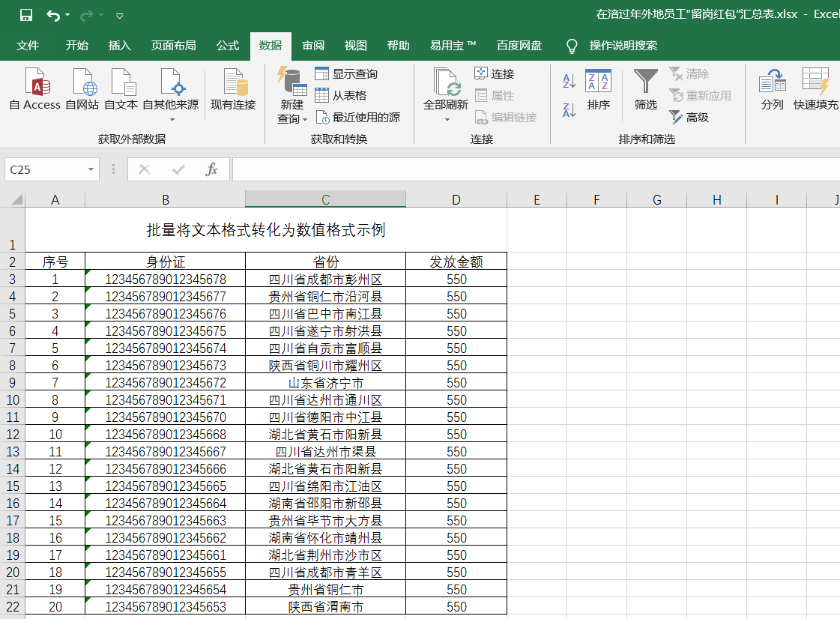
Task: Click the 现有连接 icon
Action: [233, 89]
